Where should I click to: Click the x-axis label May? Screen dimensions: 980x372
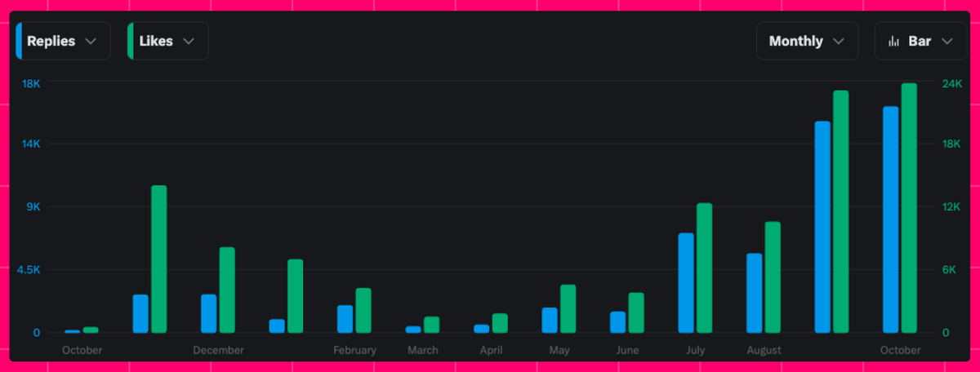559,350
